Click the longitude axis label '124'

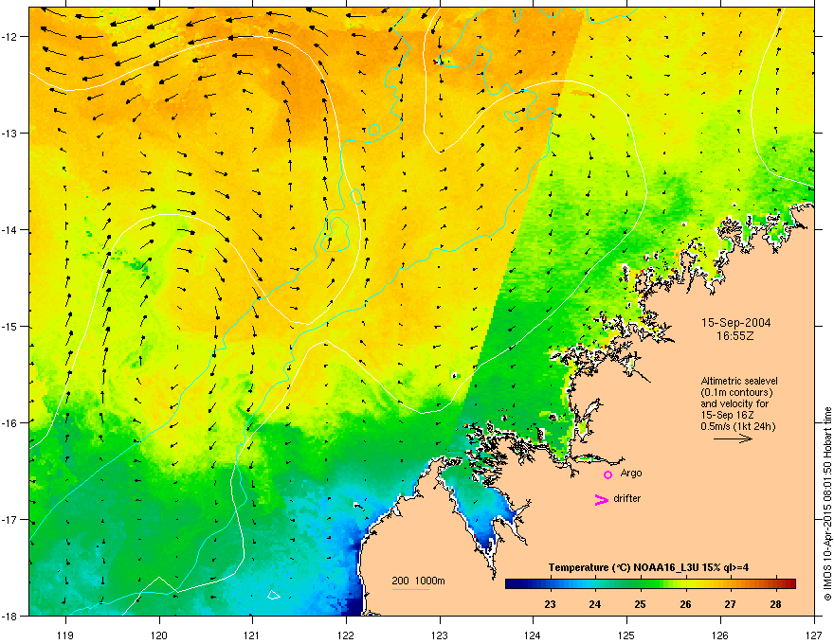[533, 635]
